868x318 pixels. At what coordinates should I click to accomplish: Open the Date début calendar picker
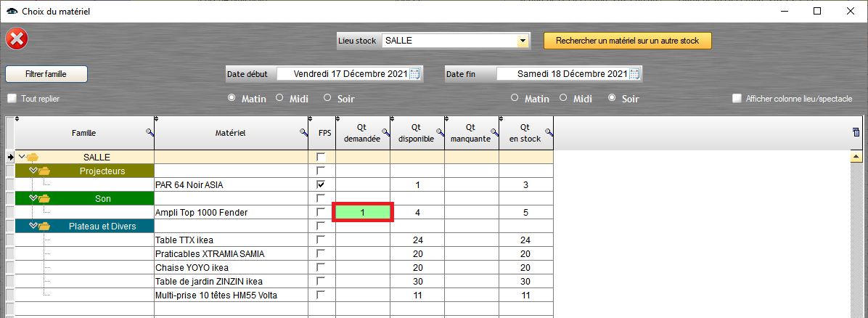(x=414, y=74)
